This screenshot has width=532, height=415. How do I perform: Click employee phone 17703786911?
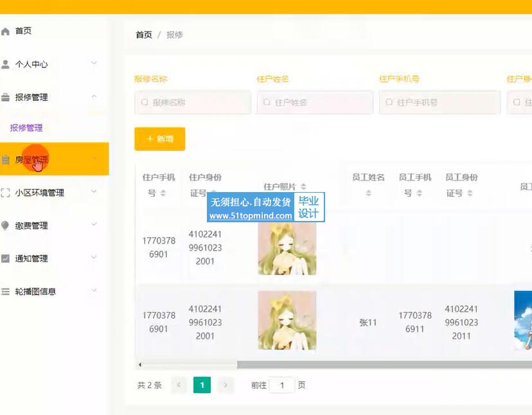tap(415, 322)
